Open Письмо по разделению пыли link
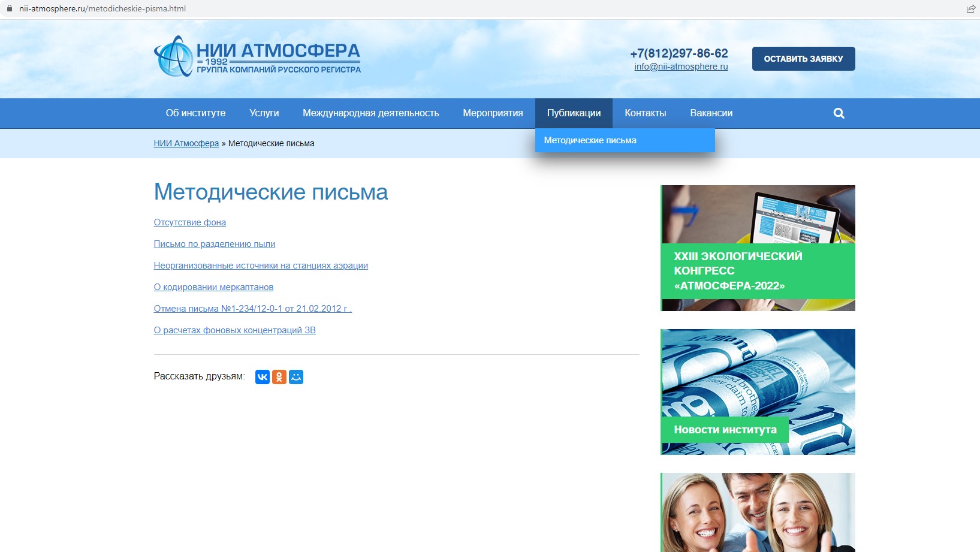Viewport: 980px width, 552px height. (x=214, y=244)
